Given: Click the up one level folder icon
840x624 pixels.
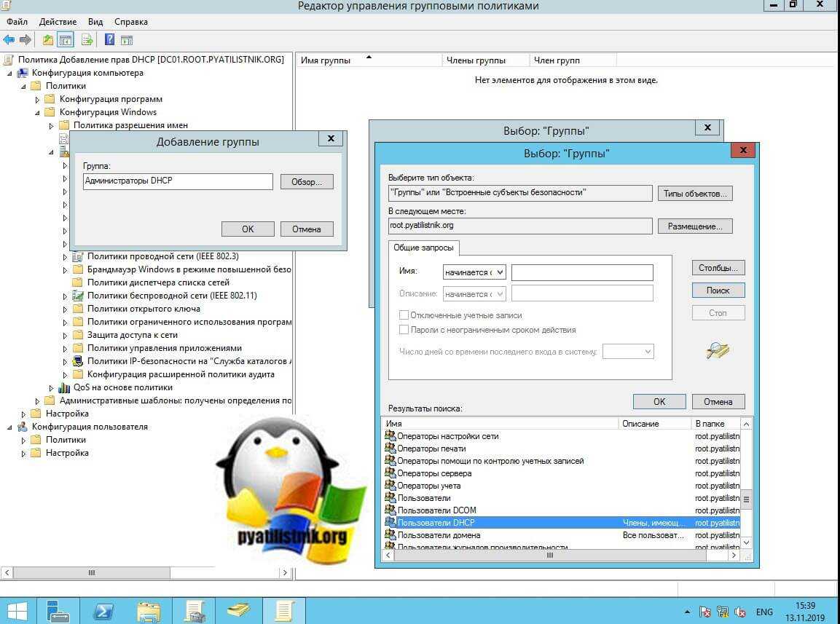Looking at the screenshot, I should pyautogui.click(x=48, y=40).
